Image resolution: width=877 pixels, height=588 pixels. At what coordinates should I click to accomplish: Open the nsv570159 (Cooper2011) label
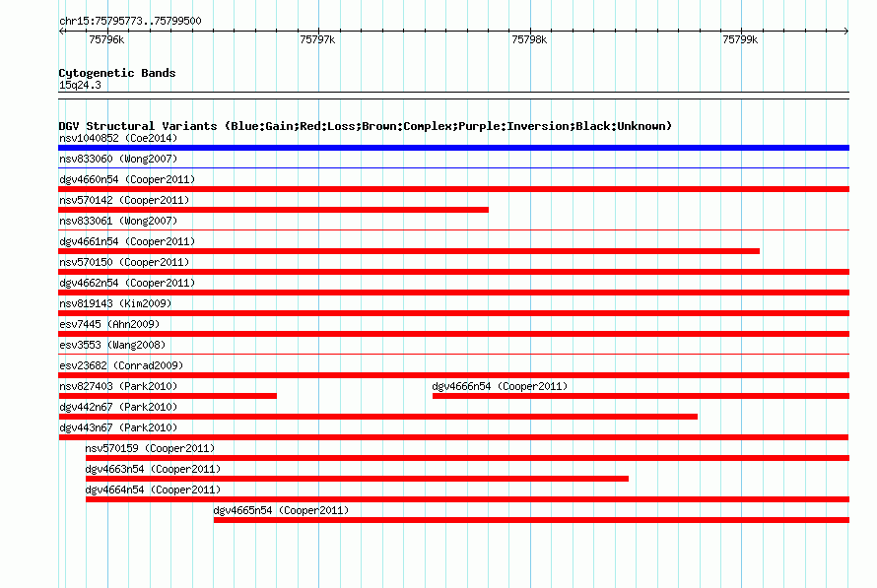pyautogui.click(x=150, y=448)
